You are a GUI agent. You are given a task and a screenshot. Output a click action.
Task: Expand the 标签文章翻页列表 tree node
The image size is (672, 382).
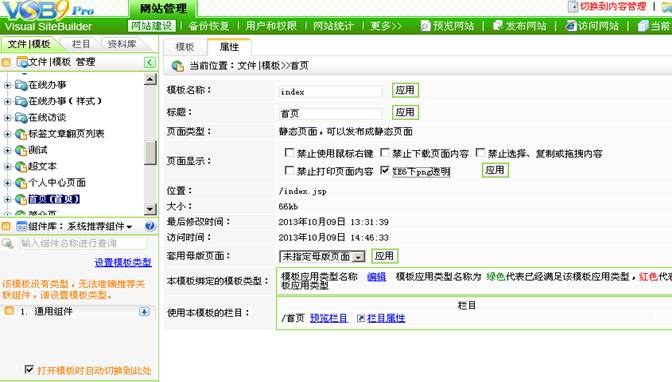[x=7, y=134]
